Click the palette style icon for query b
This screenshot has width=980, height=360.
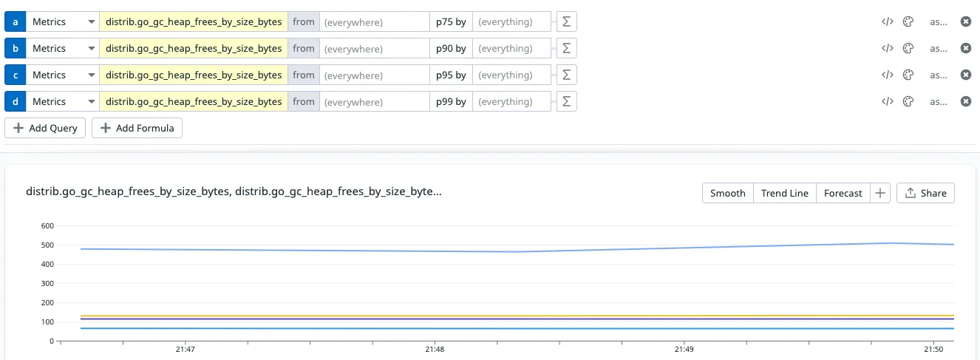(x=908, y=49)
